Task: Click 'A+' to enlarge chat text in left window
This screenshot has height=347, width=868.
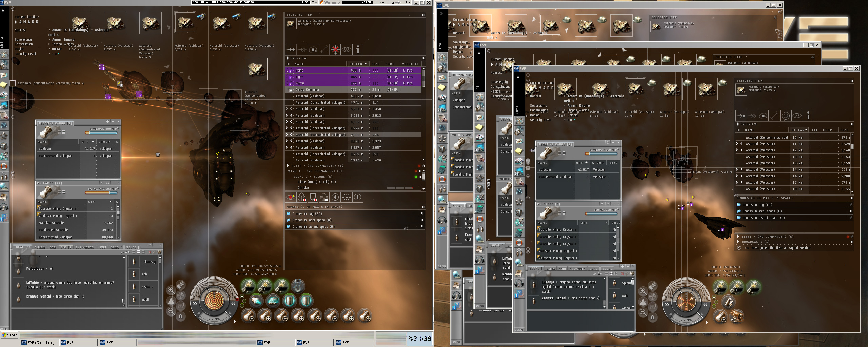Action: click(x=127, y=252)
